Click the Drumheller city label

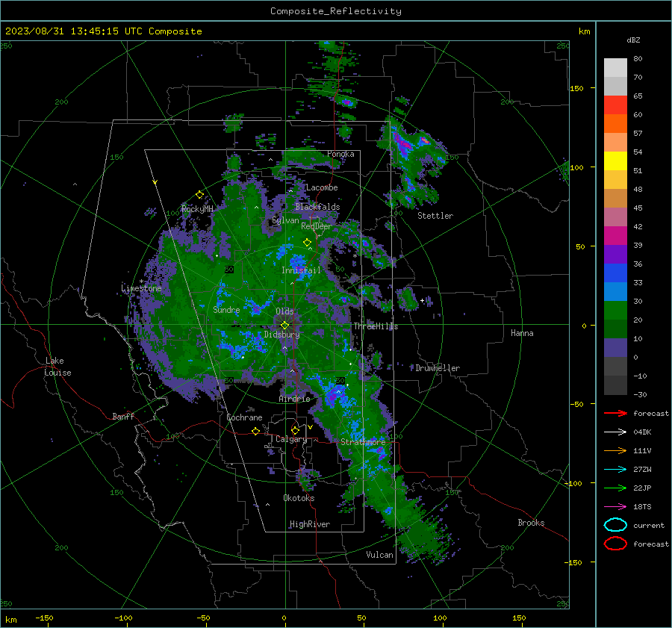(438, 368)
